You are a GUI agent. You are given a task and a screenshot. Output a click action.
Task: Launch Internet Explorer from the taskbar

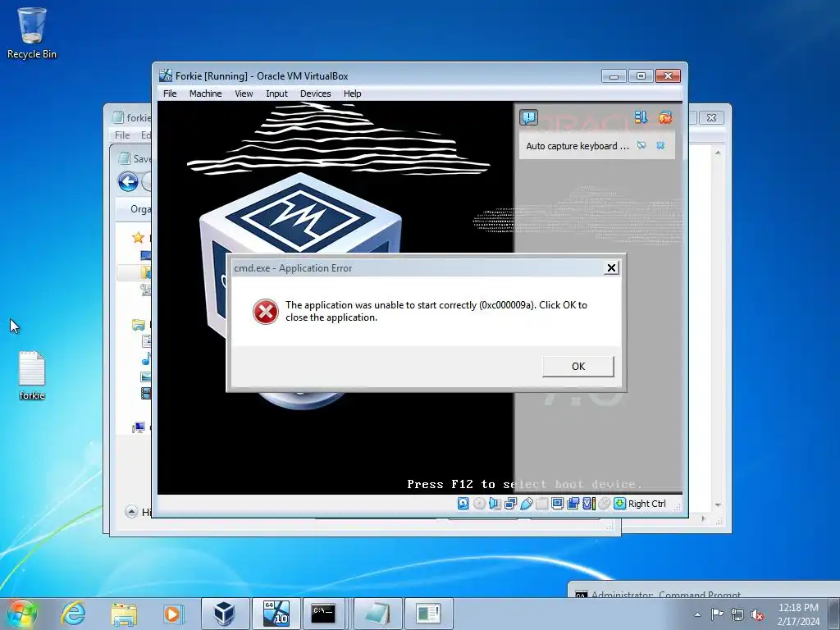tap(73, 614)
